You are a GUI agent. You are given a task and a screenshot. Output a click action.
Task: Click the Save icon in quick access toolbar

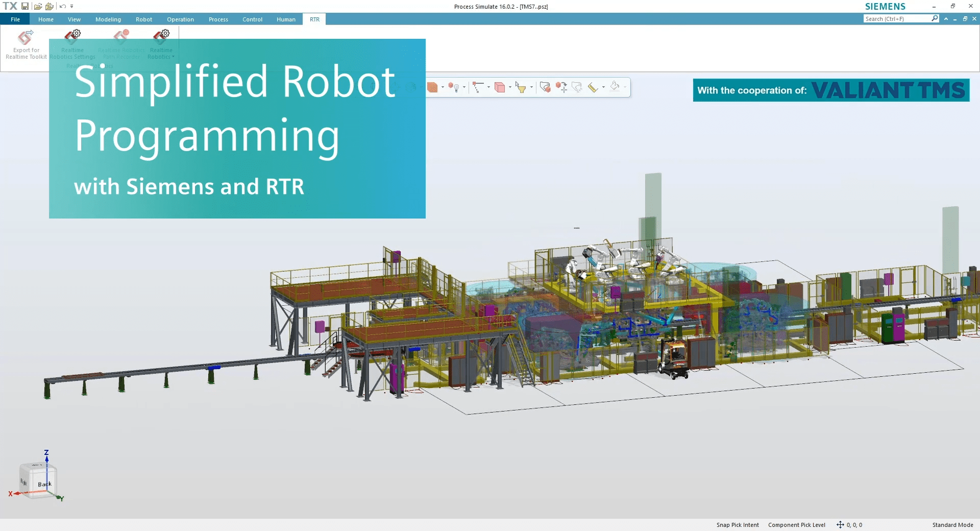[24, 6]
